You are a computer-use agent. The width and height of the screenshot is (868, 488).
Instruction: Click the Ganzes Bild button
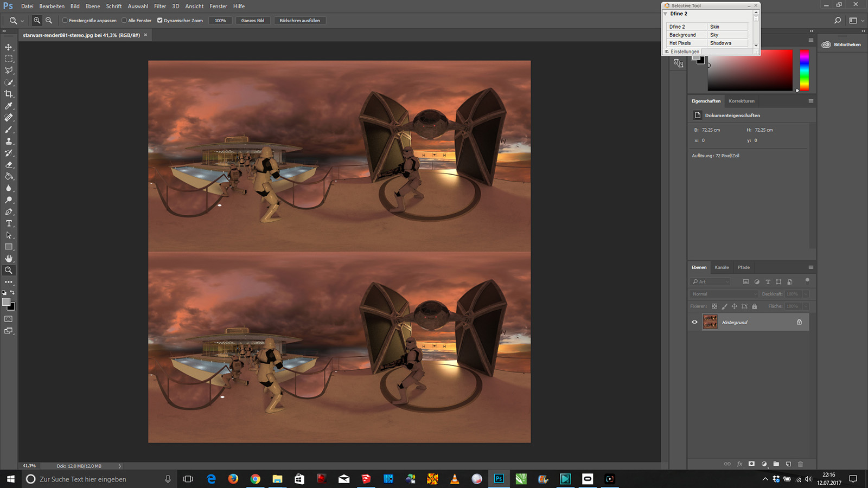(x=253, y=21)
